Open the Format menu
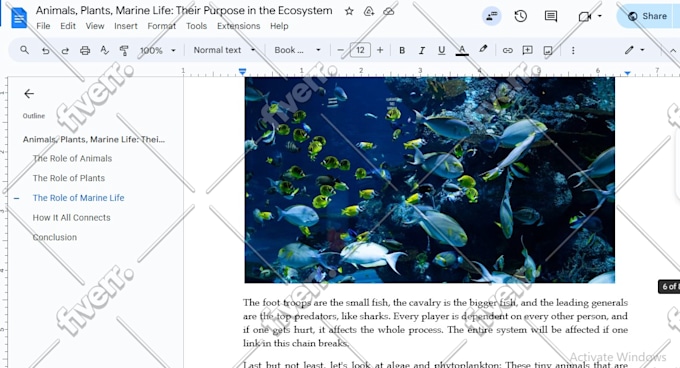This screenshot has height=368, width=680. pyautogui.click(x=161, y=26)
